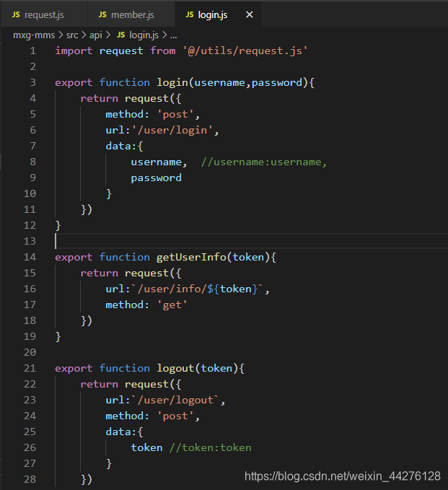Click return request({ on line 22
This screenshot has height=490, width=448.
tap(131, 384)
